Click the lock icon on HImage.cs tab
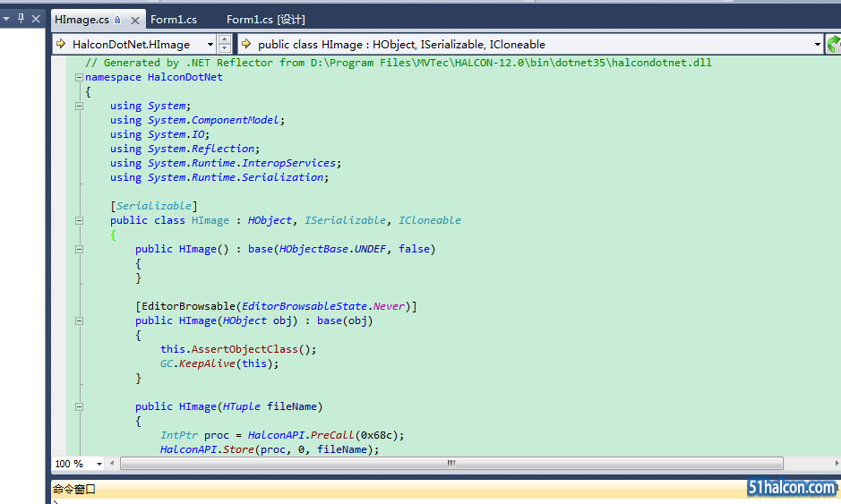This screenshot has height=504, width=841. [117, 20]
